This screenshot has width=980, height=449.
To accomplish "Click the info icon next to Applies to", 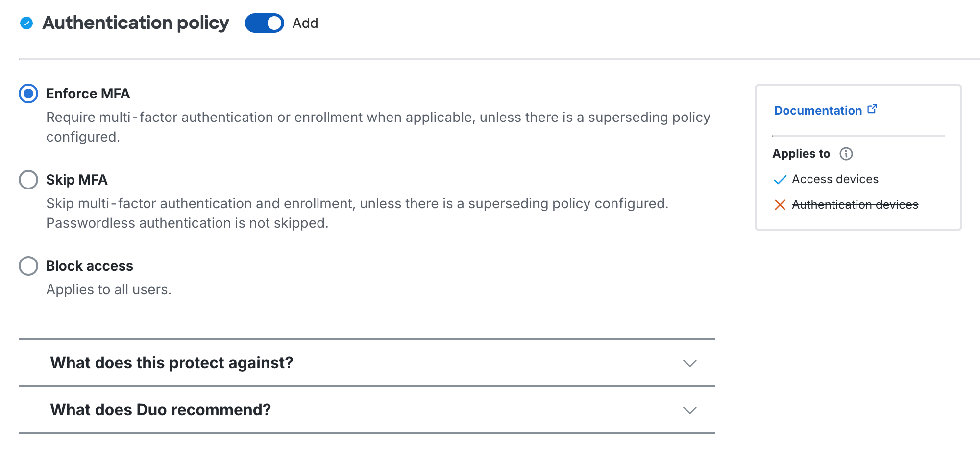I will pos(847,154).
